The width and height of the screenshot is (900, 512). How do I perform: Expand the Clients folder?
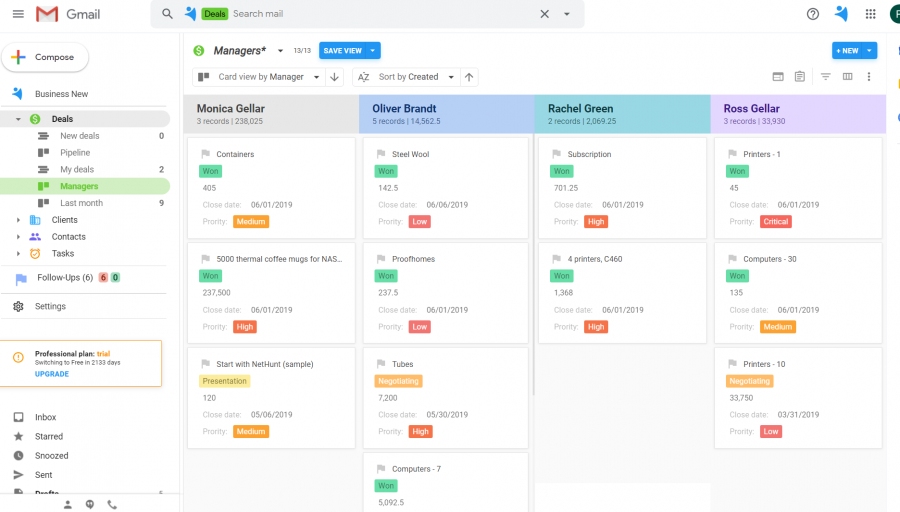pyautogui.click(x=18, y=220)
